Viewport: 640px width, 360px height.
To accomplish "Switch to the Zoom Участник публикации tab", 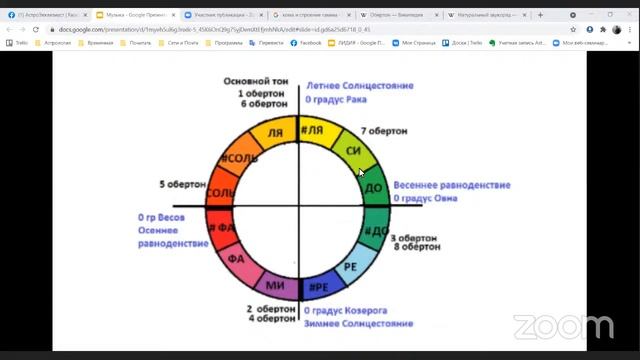I will point(223,15).
